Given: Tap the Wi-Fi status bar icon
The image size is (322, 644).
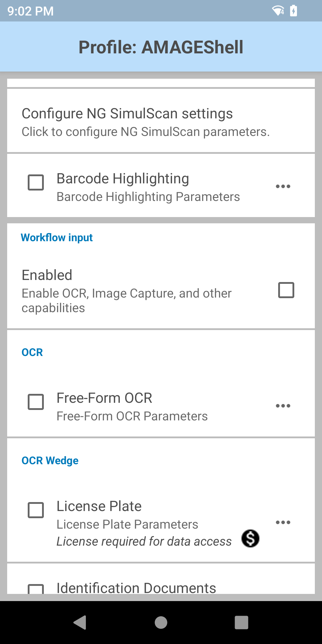Looking at the screenshot, I should [x=278, y=11].
